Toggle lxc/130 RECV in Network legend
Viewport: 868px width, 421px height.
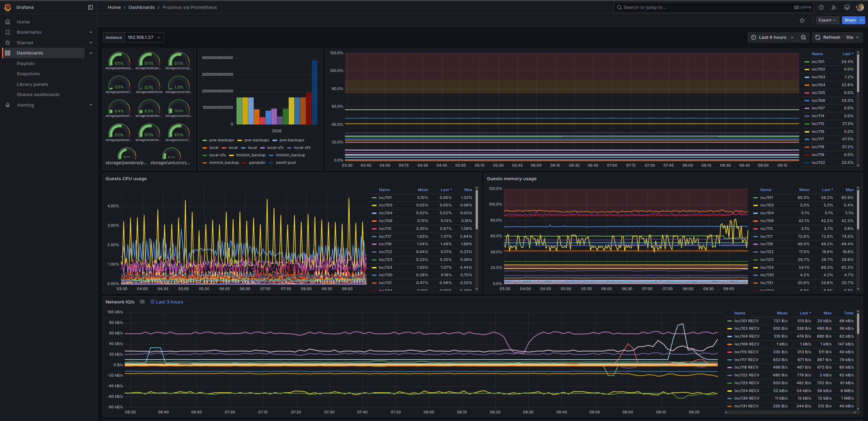pos(746,398)
